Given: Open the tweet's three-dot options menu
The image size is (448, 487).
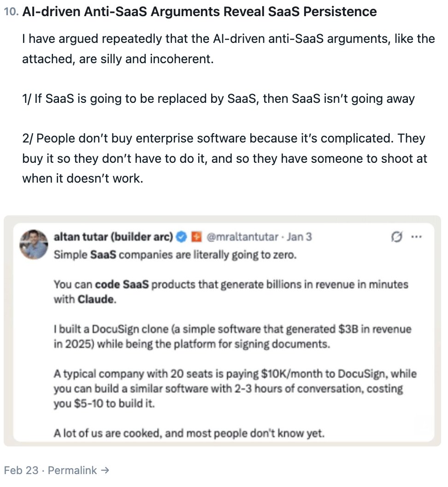Looking at the screenshot, I should coord(417,236).
